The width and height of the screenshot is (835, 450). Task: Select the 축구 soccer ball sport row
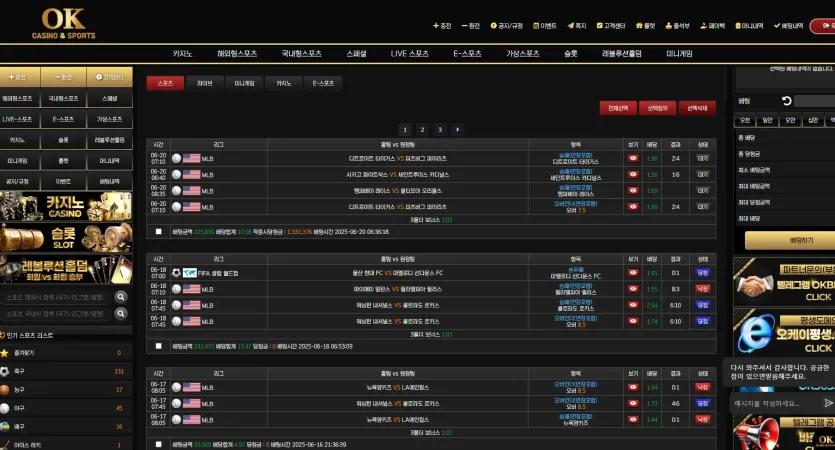(66, 371)
